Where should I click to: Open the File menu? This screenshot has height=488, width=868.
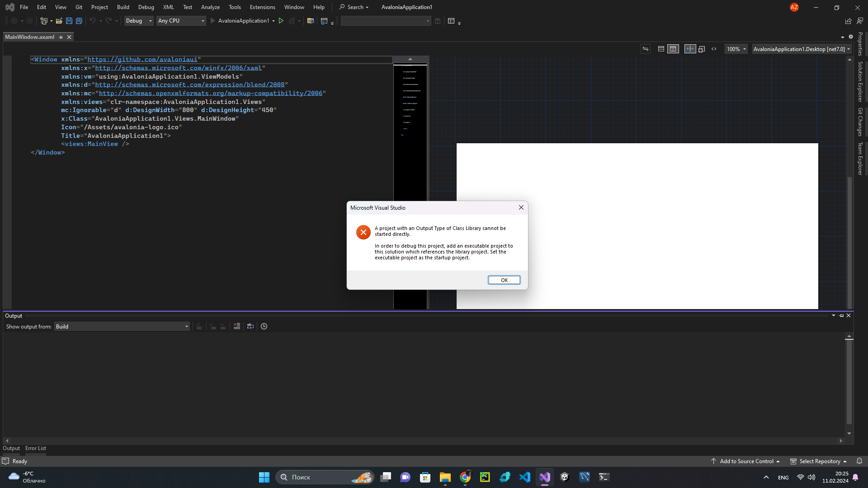point(24,7)
